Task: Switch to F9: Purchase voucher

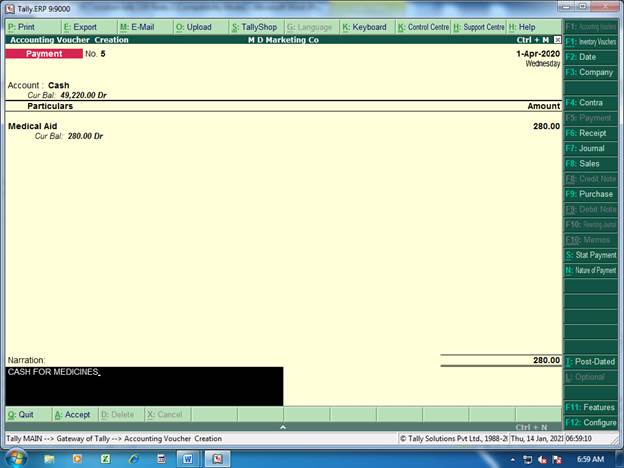Action: [x=591, y=194]
